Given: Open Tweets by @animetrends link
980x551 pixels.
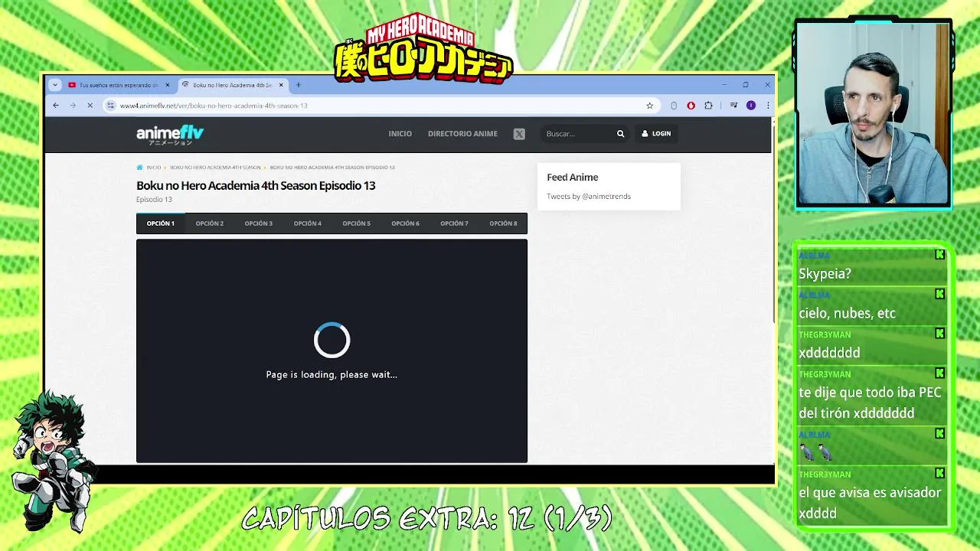Looking at the screenshot, I should tap(589, 197).
